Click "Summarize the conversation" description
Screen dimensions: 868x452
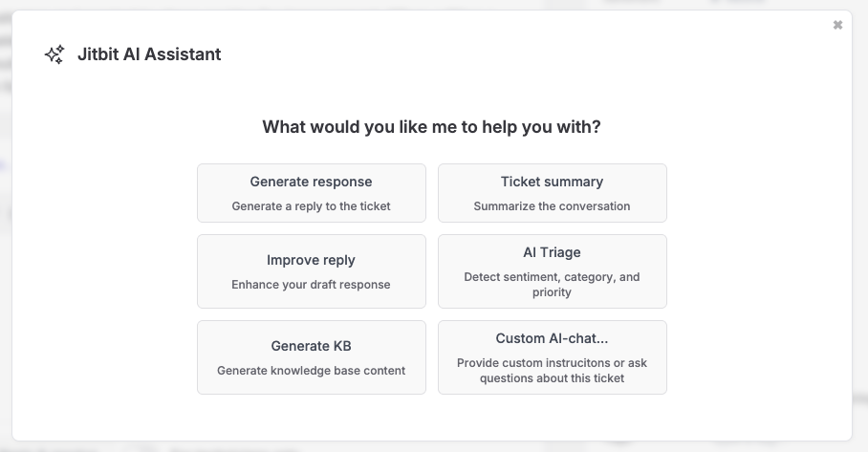coord(552,206)
